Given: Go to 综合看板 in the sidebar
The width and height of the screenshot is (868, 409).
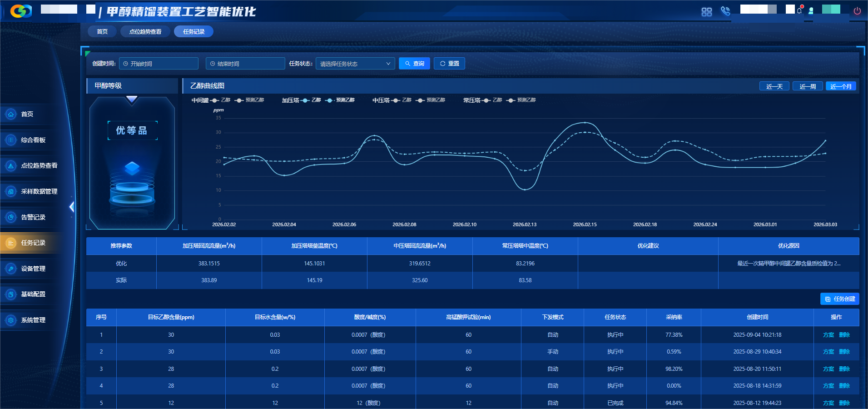Looking at the screenshot, I should coord(33,140).
